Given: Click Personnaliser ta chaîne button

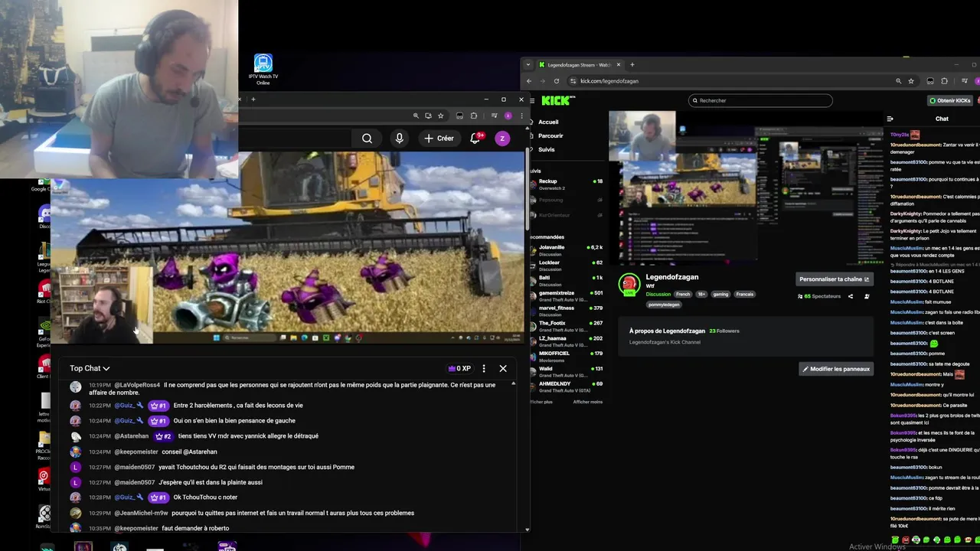Looking at the screenshot, I should [x=835, y=279].
